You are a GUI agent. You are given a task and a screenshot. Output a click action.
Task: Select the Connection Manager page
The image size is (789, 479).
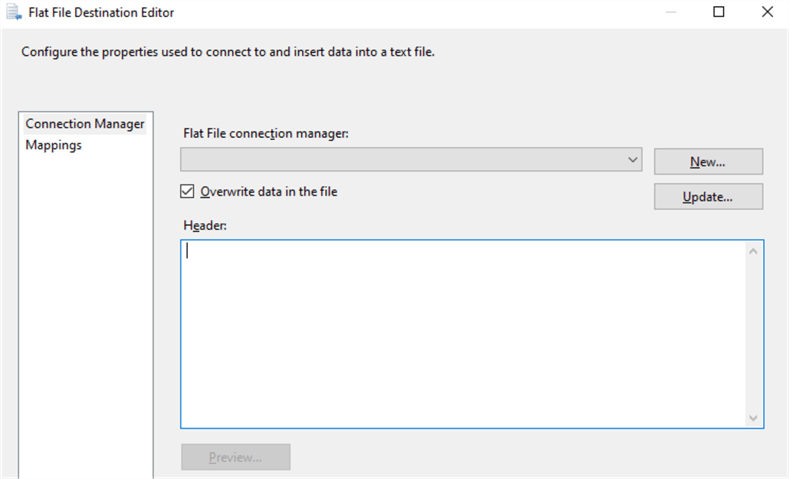coord(85,124)
